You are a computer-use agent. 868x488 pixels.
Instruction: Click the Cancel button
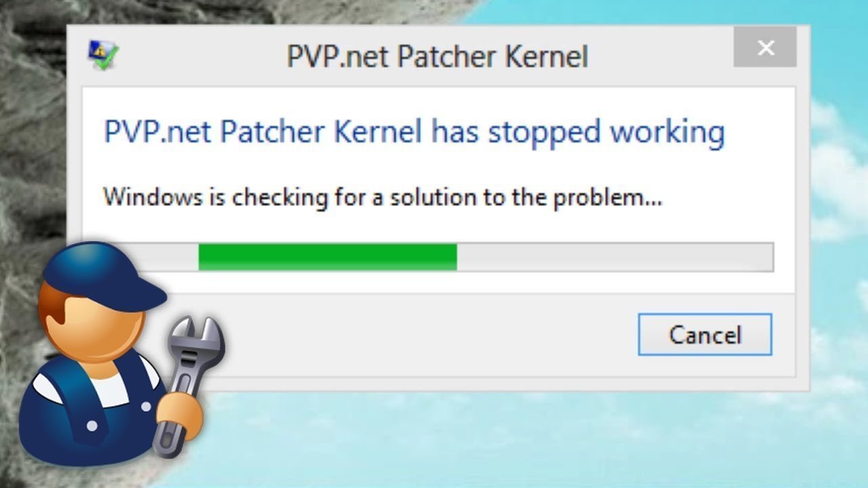705,334
